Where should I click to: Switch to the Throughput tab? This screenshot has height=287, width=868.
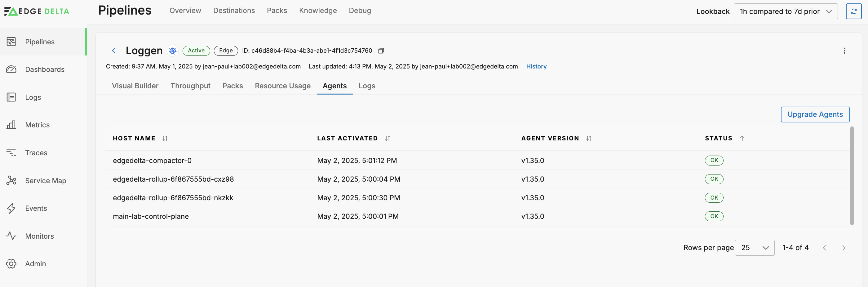190,86
